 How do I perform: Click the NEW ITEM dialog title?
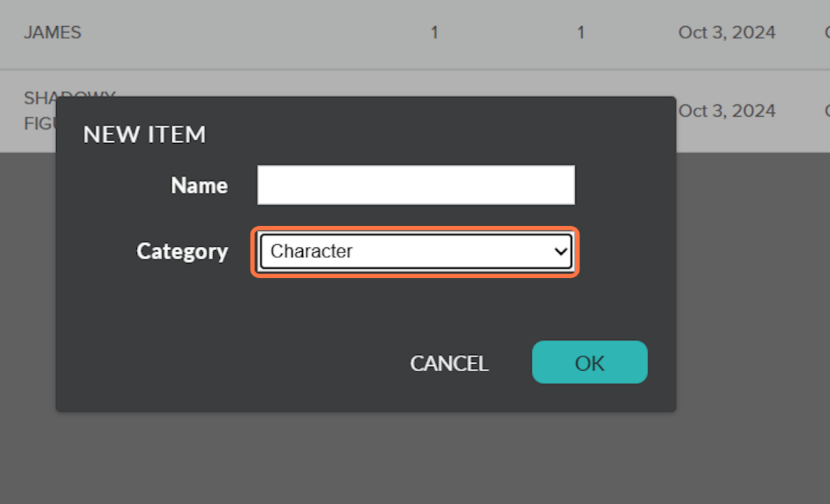tap(144, 134)
